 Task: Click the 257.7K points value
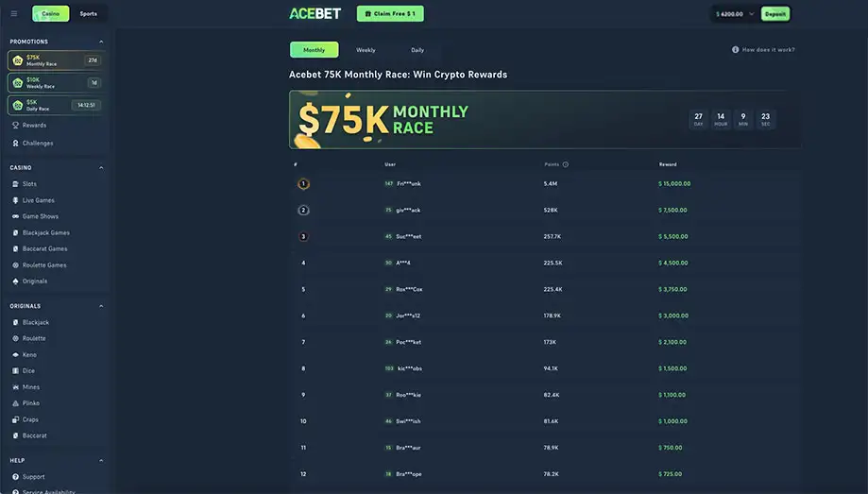[552, 236]
